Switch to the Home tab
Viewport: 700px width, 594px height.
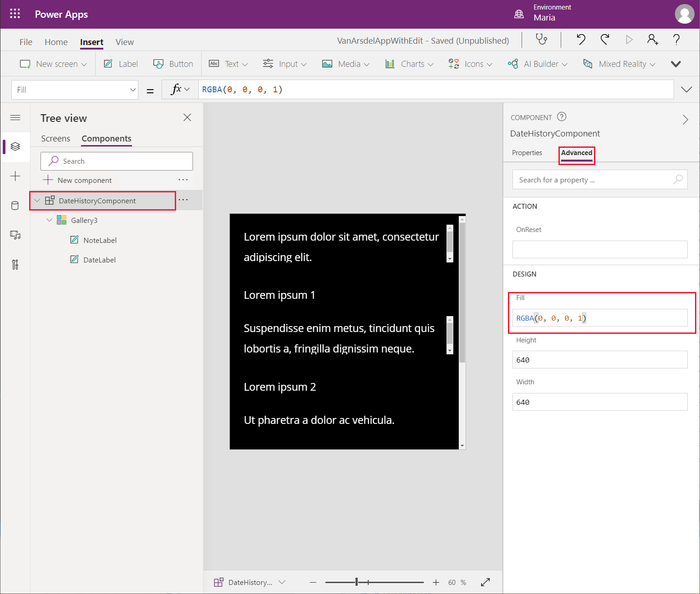click(56, 42)
